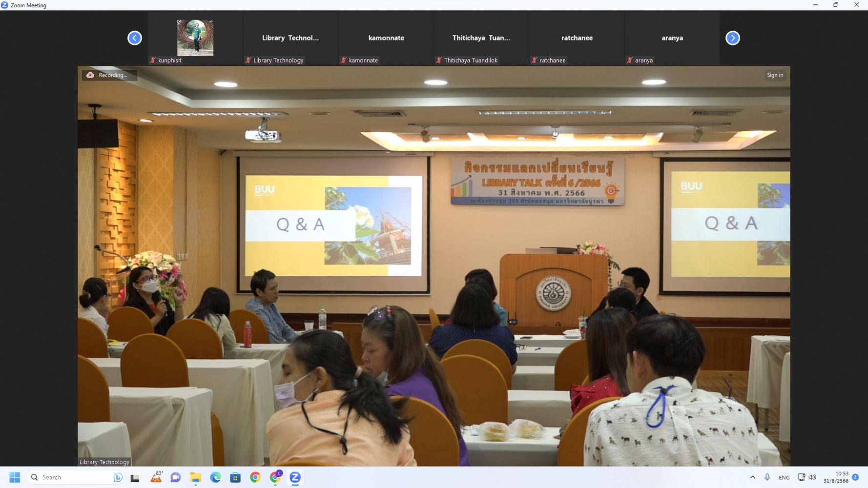Open the volume control in system tray
This screenshot has width=868, height=488.
(812, 477)
